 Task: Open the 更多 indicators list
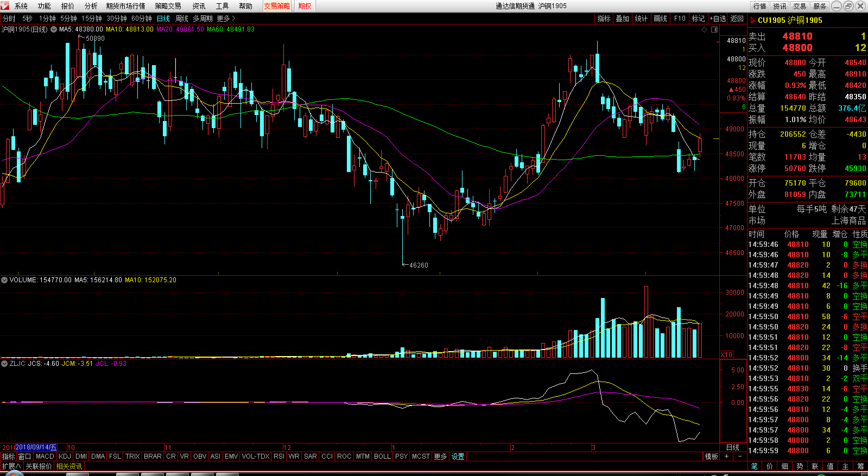(440, 456)
